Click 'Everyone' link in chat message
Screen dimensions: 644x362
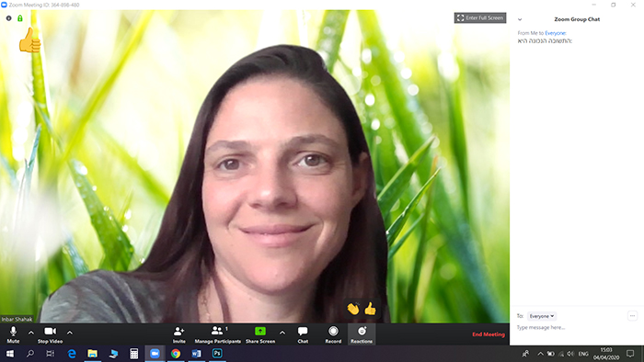pos(556,33)
